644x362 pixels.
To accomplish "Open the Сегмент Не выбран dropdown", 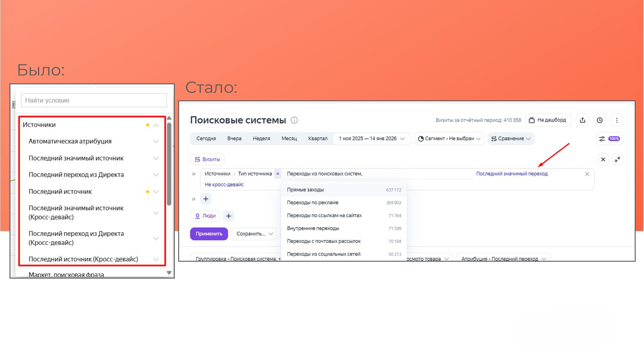I will point(449,139).
